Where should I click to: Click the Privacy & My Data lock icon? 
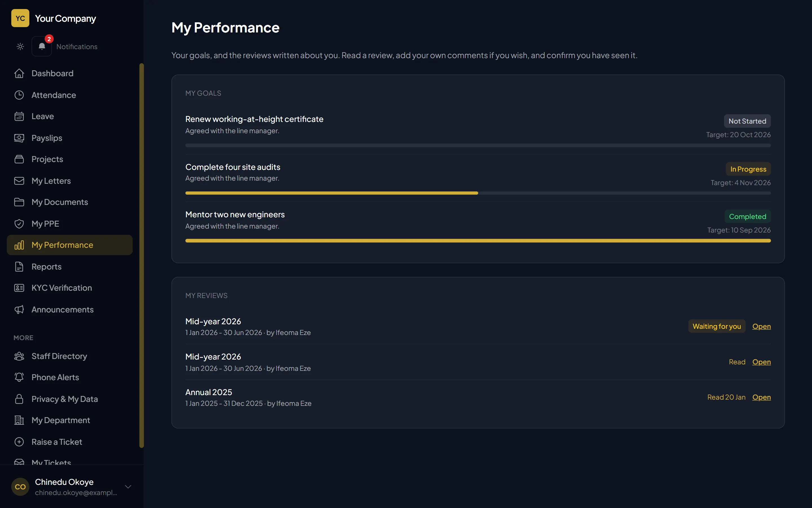19,399
